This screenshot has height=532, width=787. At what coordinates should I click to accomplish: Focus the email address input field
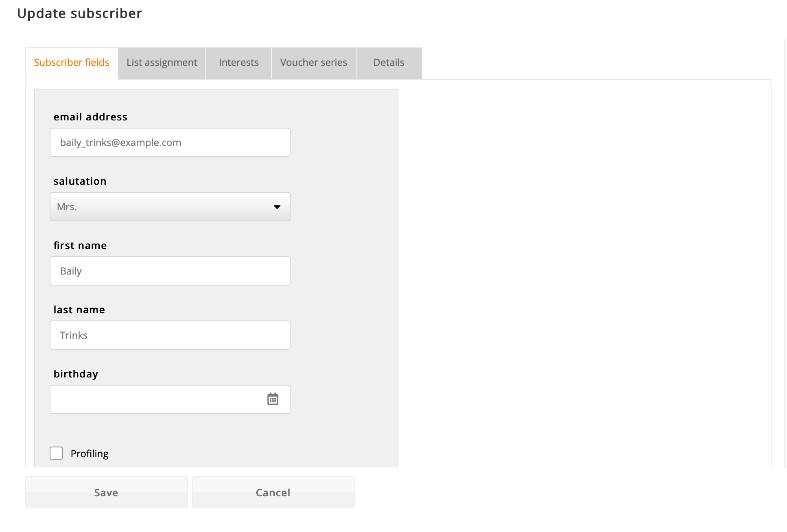coord(170,142)
